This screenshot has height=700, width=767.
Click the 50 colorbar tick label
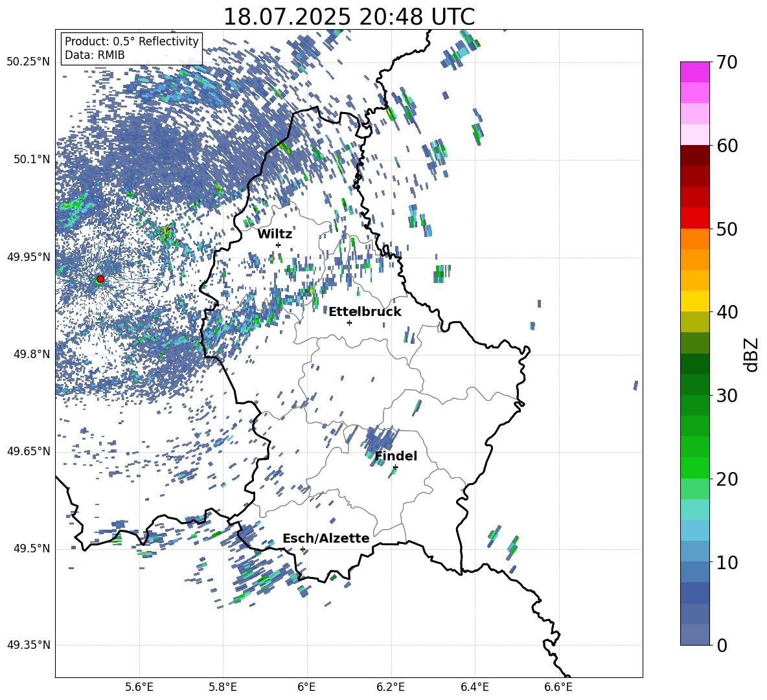pyautogui.click(x=727, y=229)
